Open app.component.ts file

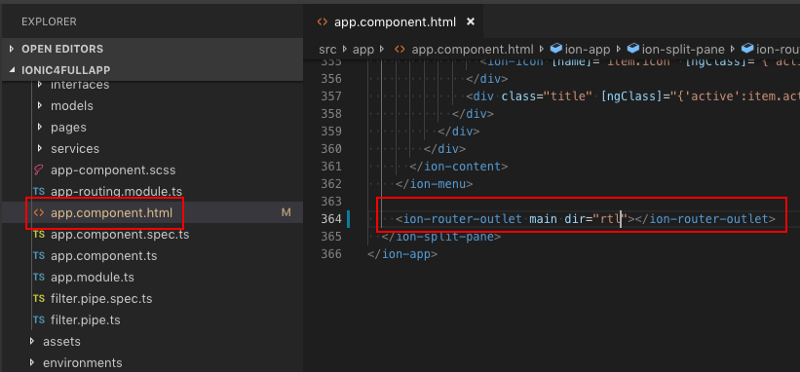(x=104, y=256)
